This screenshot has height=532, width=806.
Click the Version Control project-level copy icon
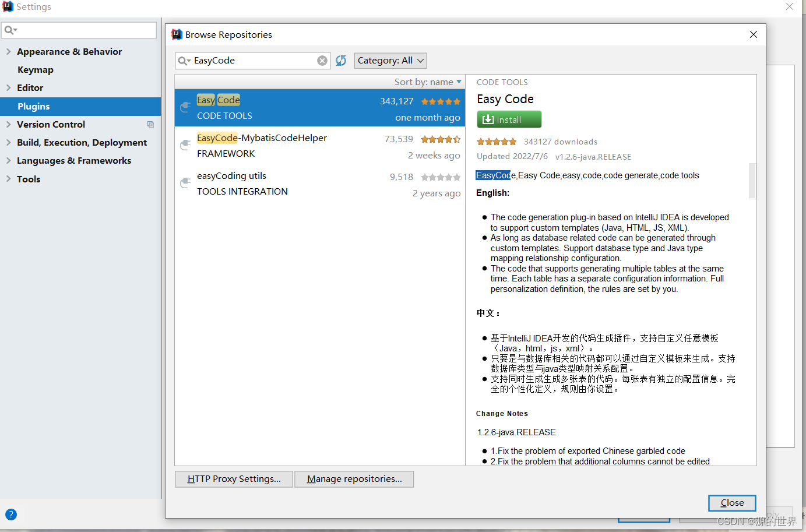click(x=150, y=124)
